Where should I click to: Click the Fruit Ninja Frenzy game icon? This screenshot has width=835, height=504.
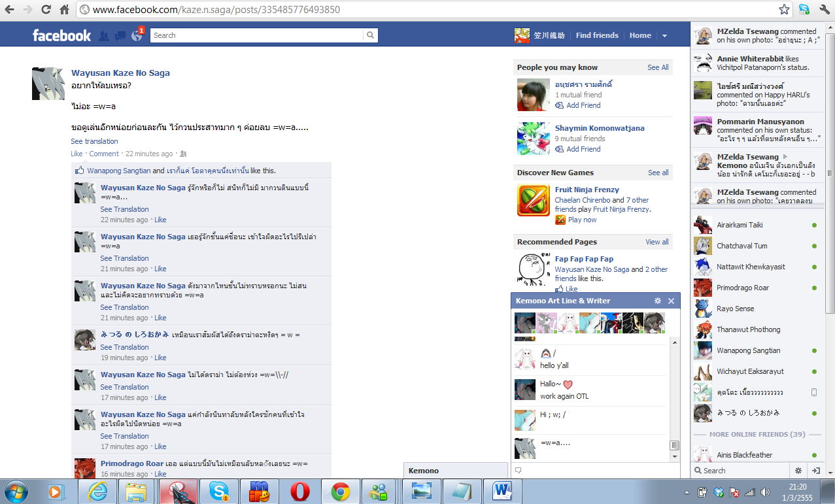[534, 201]
